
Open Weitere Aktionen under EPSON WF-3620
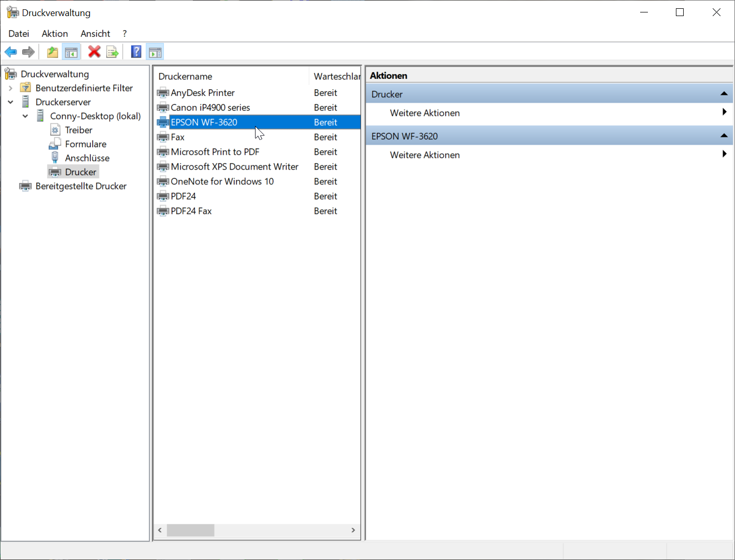click(425, 155)
